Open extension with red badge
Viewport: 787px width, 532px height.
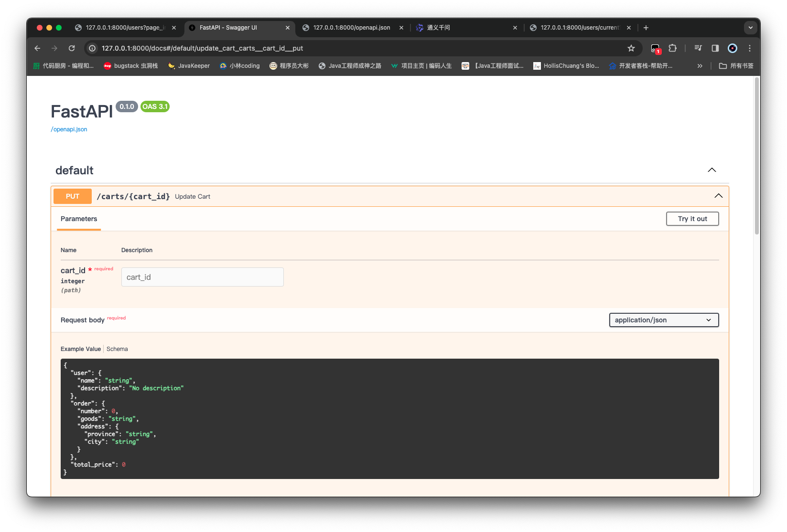656,48
